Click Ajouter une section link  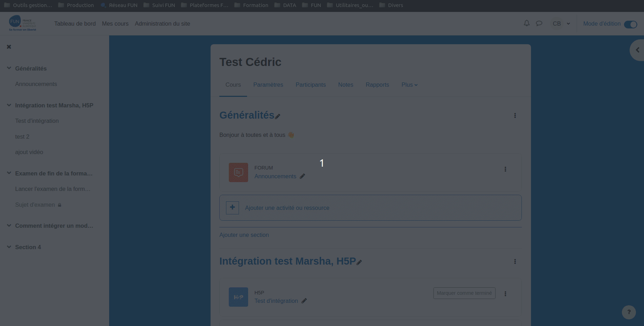[x=244, y=235]
